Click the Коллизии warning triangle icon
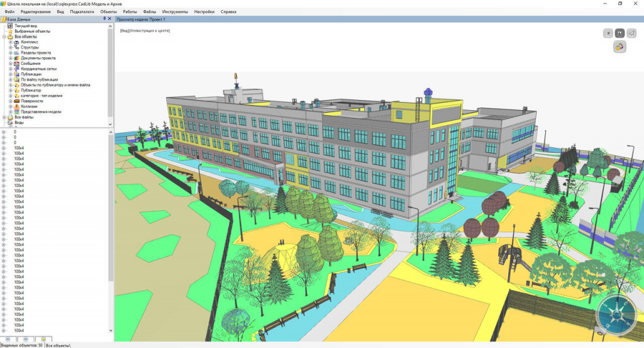 pos(16,106)
